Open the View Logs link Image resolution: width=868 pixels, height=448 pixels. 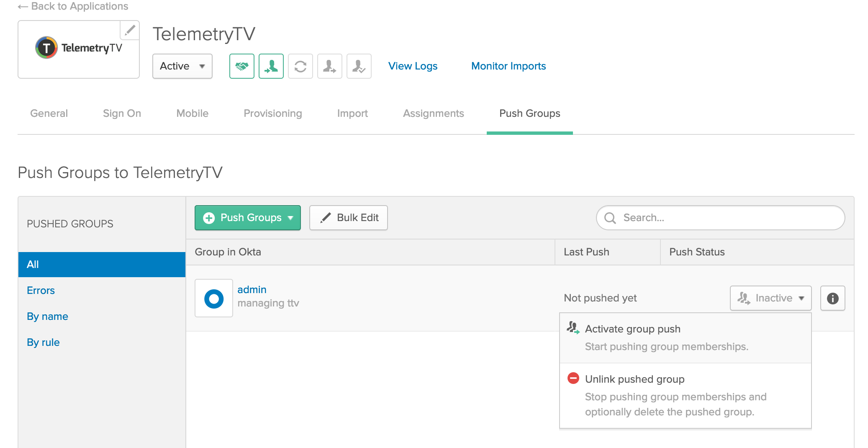coord(413,66)
